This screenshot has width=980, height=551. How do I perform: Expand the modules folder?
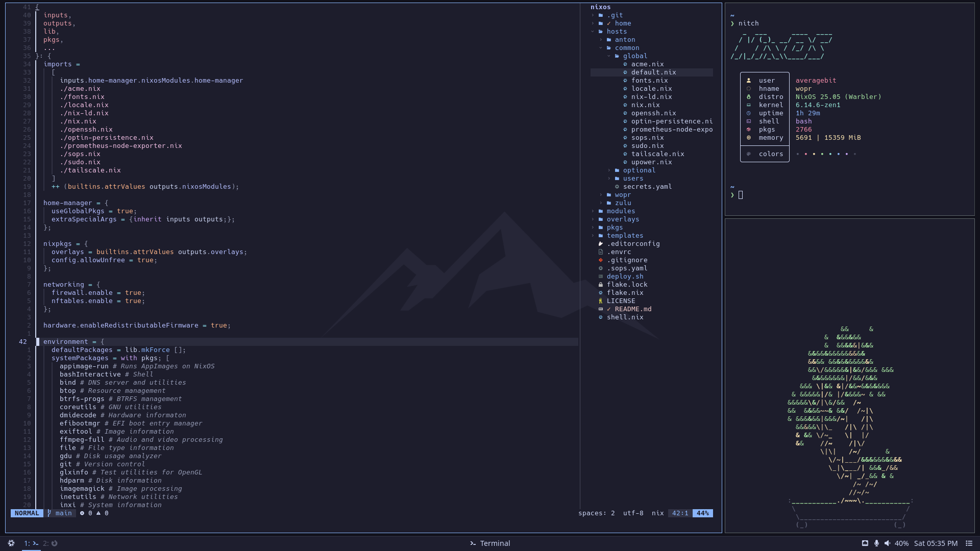(620, 211)
